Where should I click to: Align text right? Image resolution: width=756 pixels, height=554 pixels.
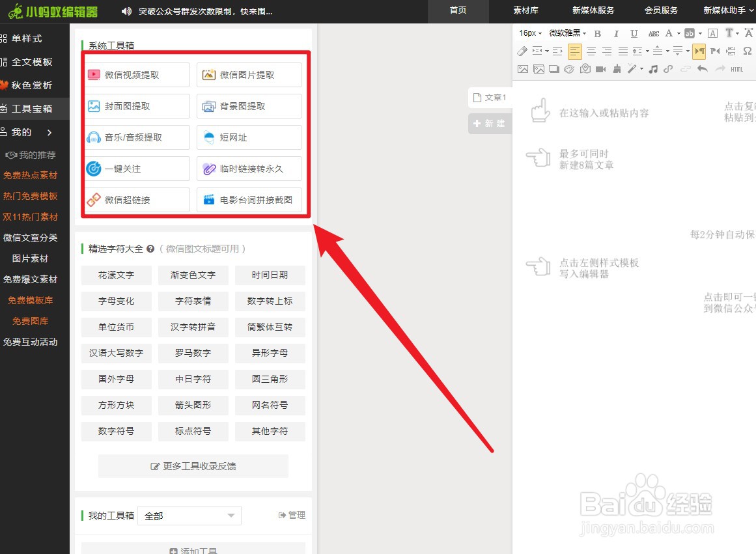point(607,51)
